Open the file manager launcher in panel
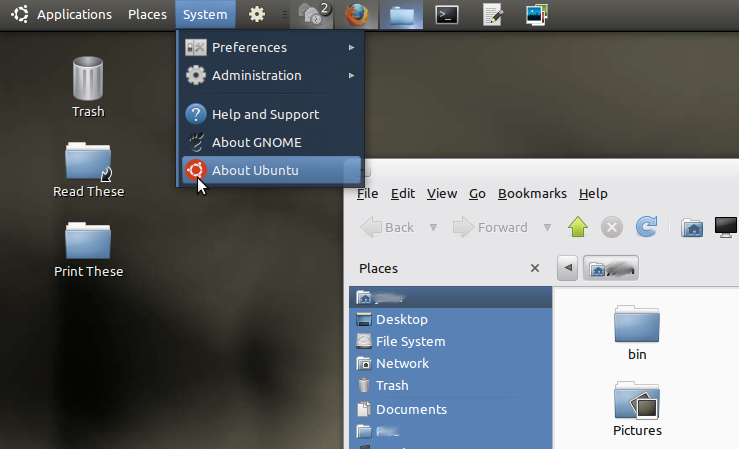This screenshot has height=449, width=739. 402,14
